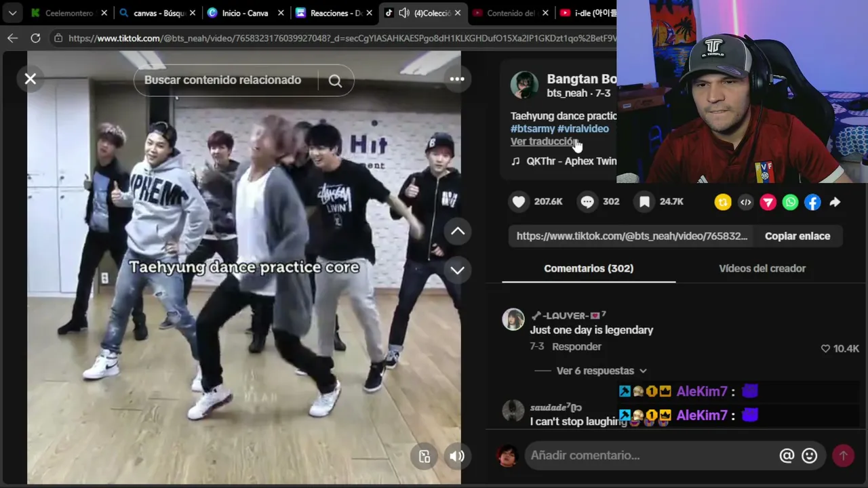Click the 10.4K comment likes count

coord(846,348)
